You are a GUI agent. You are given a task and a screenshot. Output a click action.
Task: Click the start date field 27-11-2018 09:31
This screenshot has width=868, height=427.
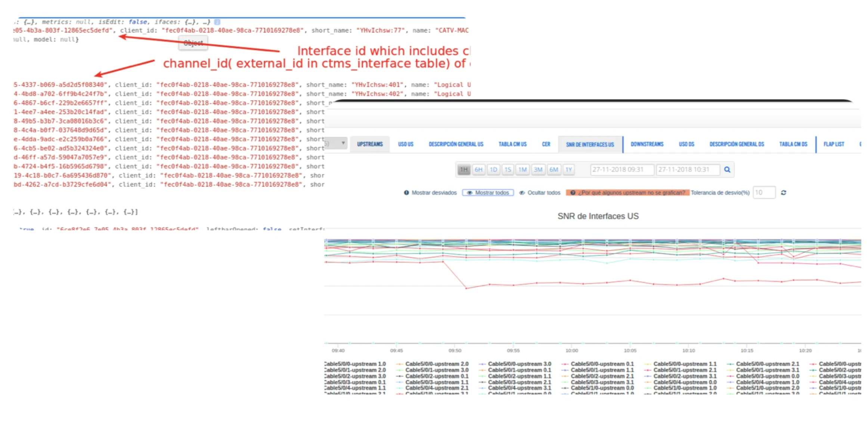tap(621, 170)
